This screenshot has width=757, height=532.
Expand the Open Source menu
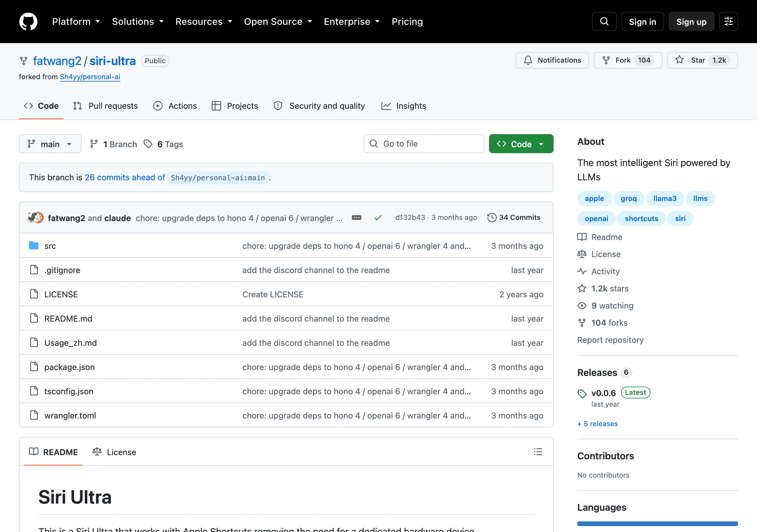(x=278, y=21)
